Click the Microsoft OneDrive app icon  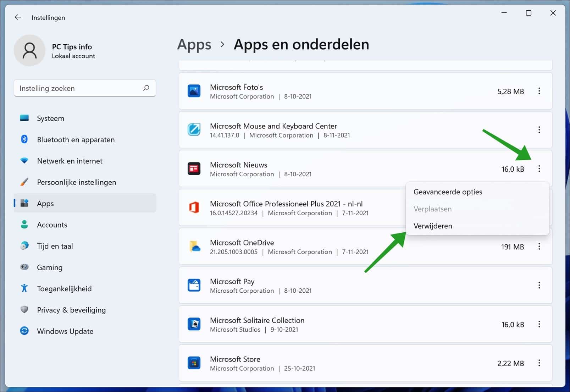[194, 246]
